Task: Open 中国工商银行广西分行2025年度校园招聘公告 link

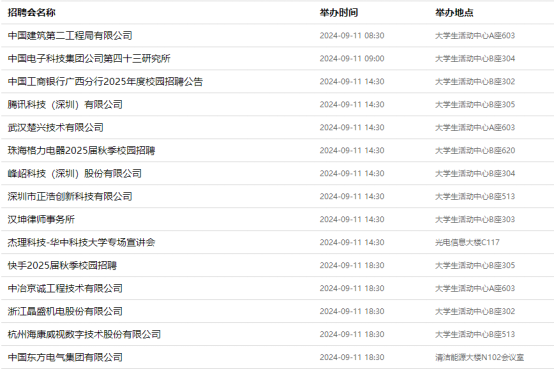Action: [x=105, y=81]
